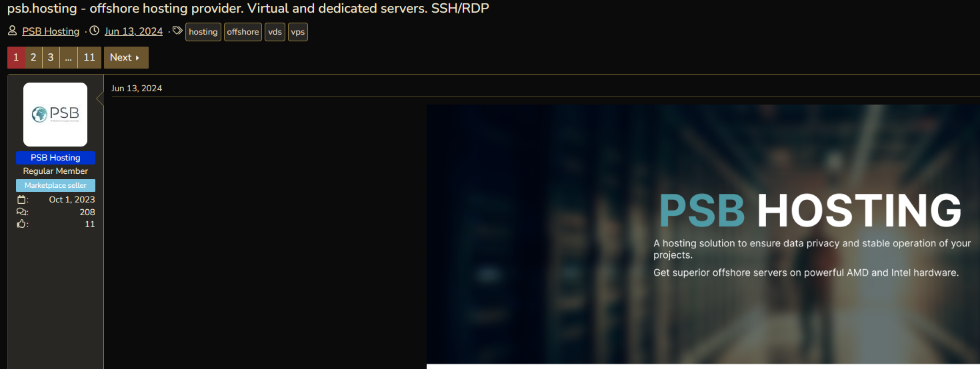Jump to page 3 of the thread

(51, 57)
